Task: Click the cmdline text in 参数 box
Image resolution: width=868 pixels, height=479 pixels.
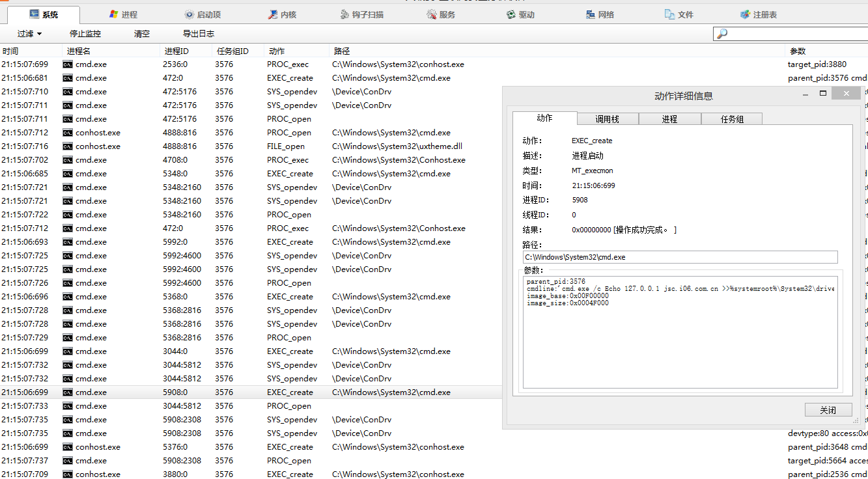Action: (680, 288)
